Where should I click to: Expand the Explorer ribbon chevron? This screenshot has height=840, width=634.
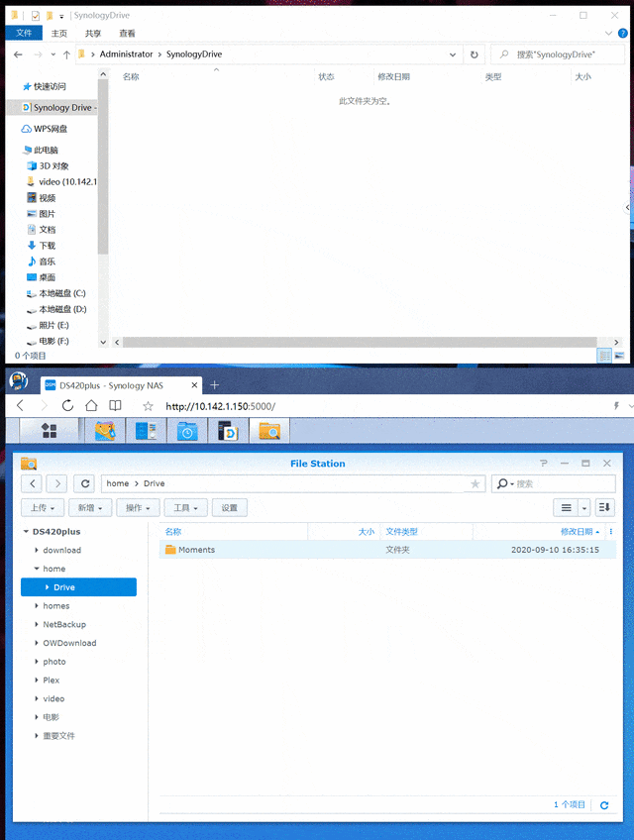pos(608,34)
